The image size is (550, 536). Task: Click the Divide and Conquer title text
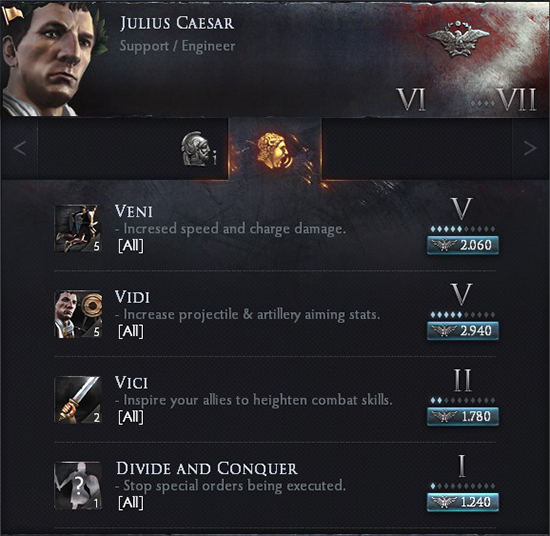coord(207,469)
